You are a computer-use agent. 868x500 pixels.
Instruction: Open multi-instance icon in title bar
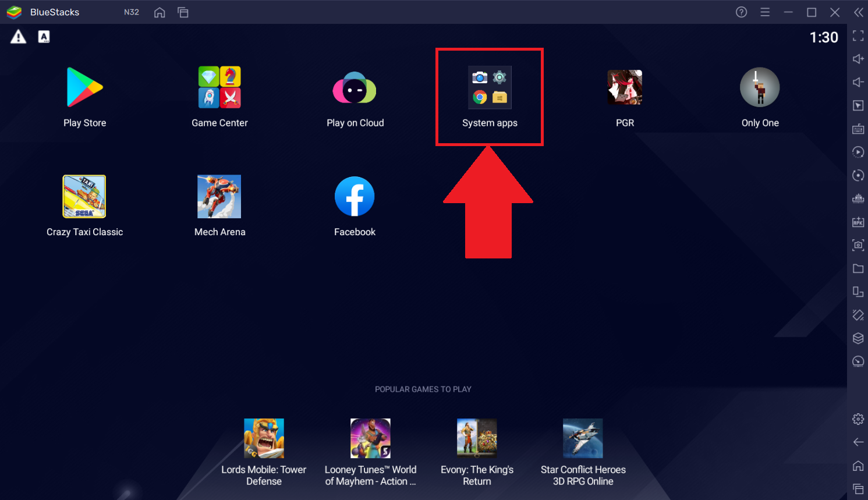click(x=183, y=12)
